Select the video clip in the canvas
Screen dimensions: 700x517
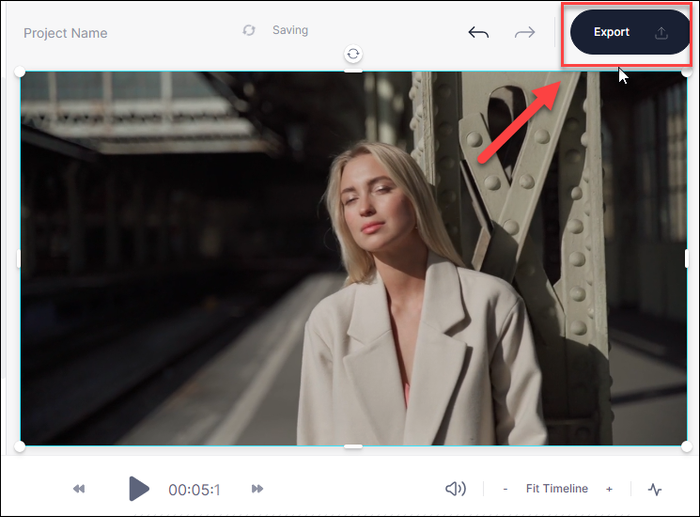353,258
